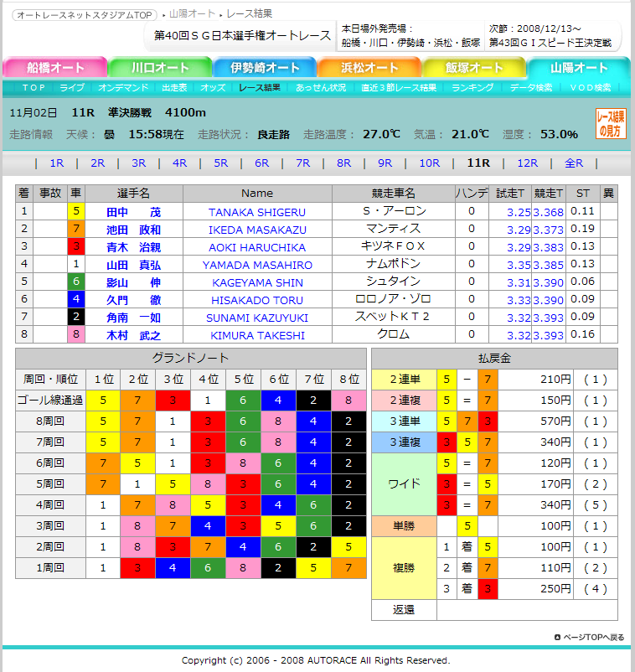Viewport: 635px width, 672px height.
Task: Open ランキング menu item
Action: 472,87
